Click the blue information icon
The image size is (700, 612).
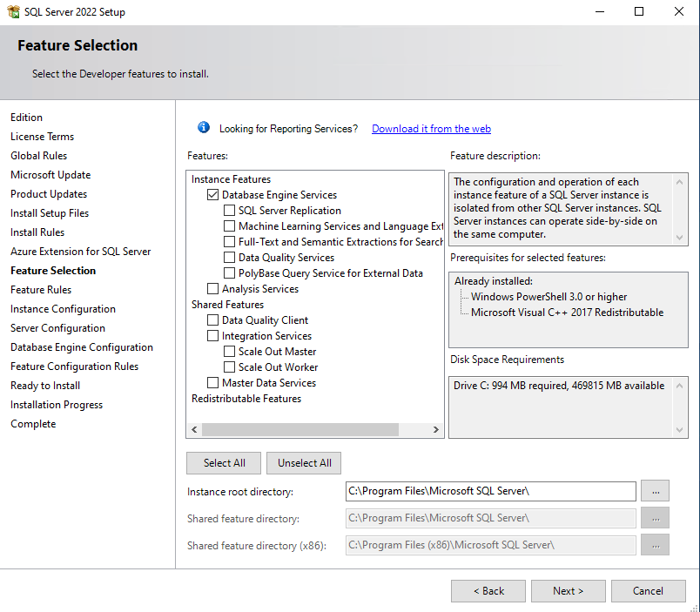point(204,128)
